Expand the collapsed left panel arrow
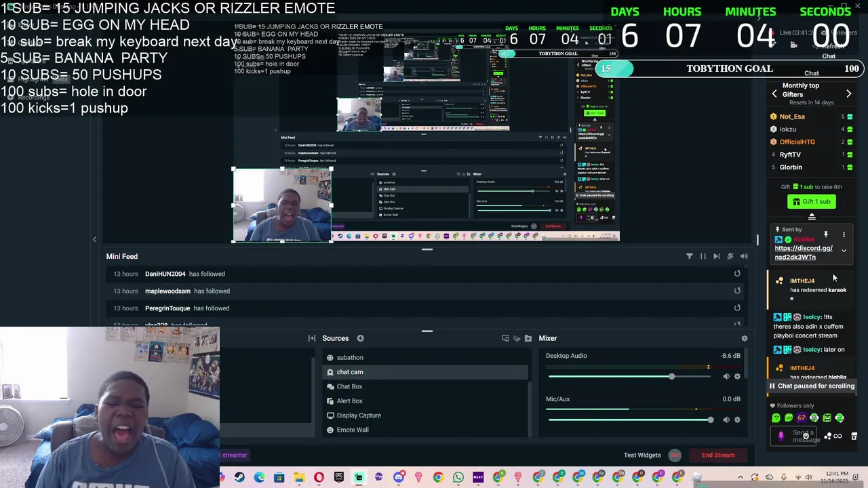Screen dimensions: 868x488 point(94,239)
